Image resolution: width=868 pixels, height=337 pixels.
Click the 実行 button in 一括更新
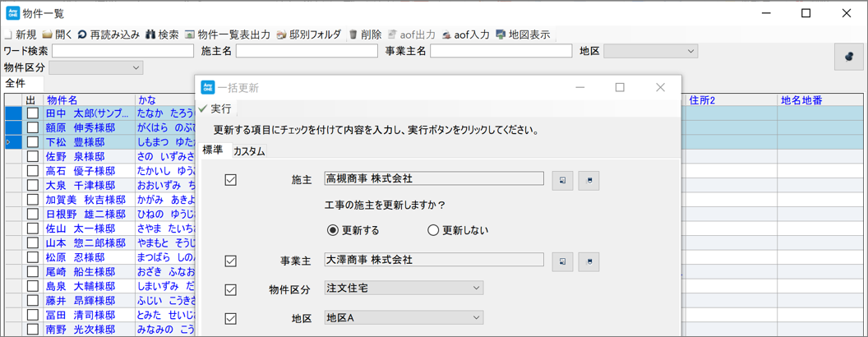coord(215,108)
